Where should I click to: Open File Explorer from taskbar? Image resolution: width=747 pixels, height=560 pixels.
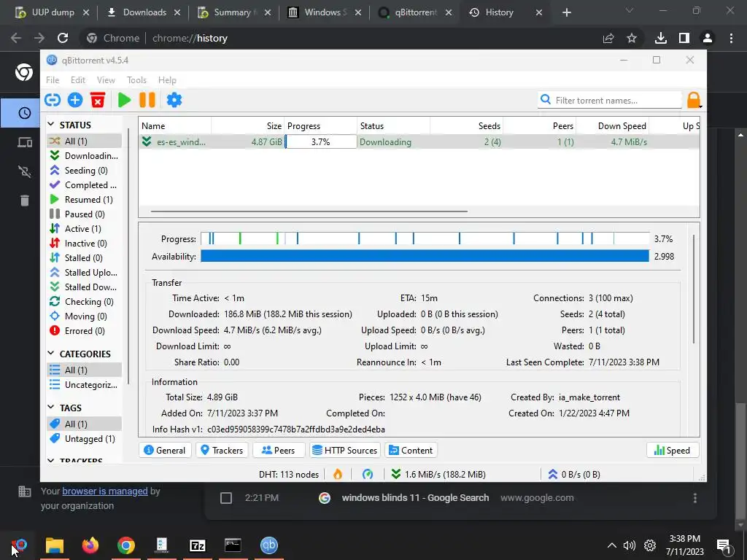(54, 545)
